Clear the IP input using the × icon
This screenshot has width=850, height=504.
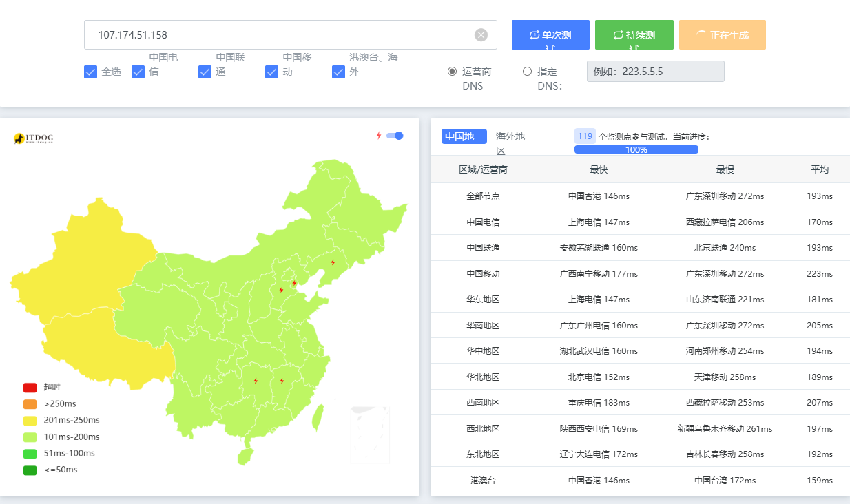coord(479,34)
